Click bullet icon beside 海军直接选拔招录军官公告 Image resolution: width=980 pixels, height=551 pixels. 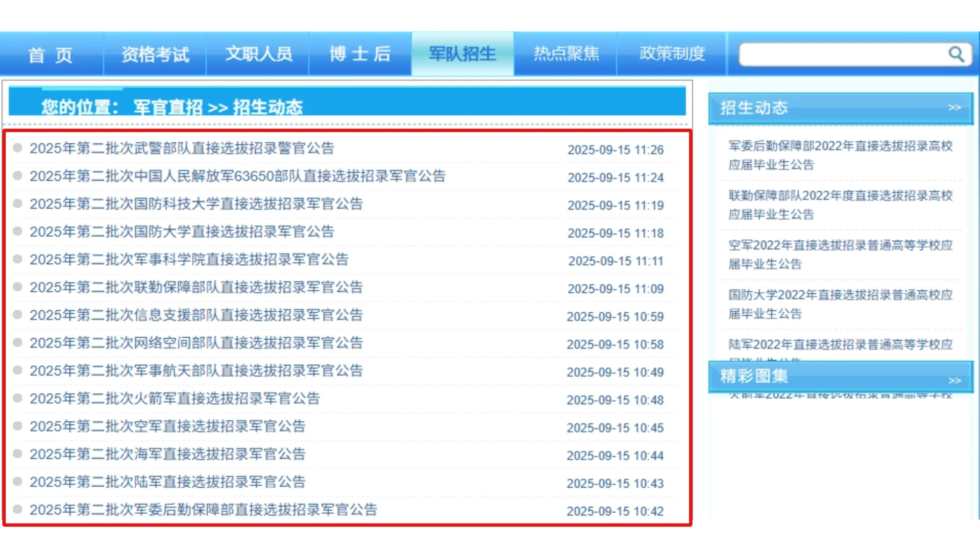[17, 454]
